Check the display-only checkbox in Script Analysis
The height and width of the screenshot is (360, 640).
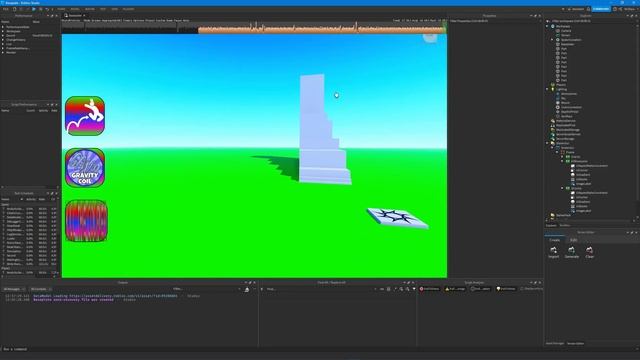(522, 289)
